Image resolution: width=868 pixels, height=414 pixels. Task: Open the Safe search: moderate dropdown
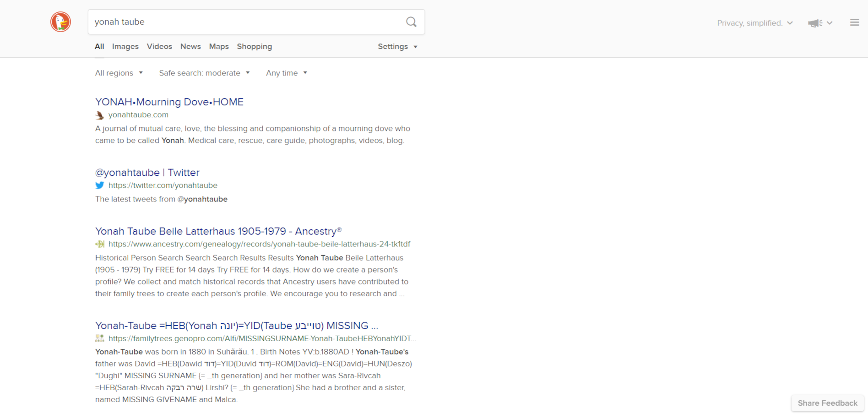pos(204,73)
